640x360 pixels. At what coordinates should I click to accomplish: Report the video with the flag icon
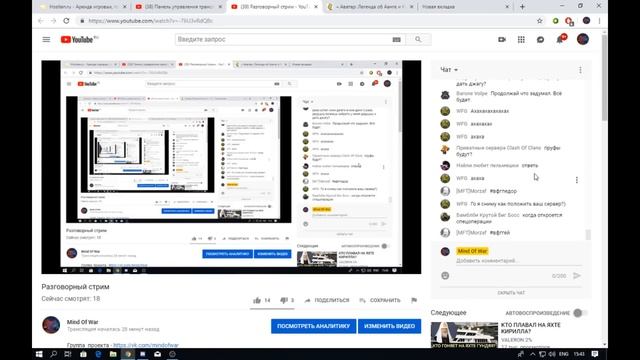[x=414, y=300]
